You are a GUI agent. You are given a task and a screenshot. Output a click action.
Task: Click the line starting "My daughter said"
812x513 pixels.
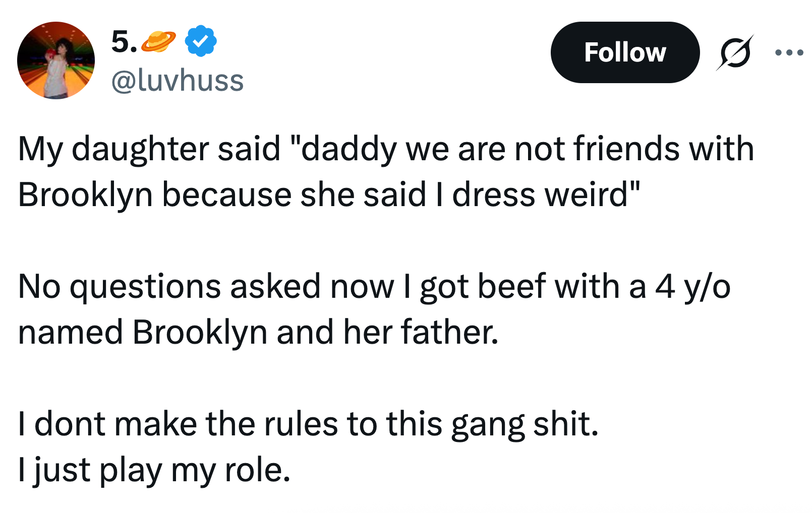tap(386, 149)
